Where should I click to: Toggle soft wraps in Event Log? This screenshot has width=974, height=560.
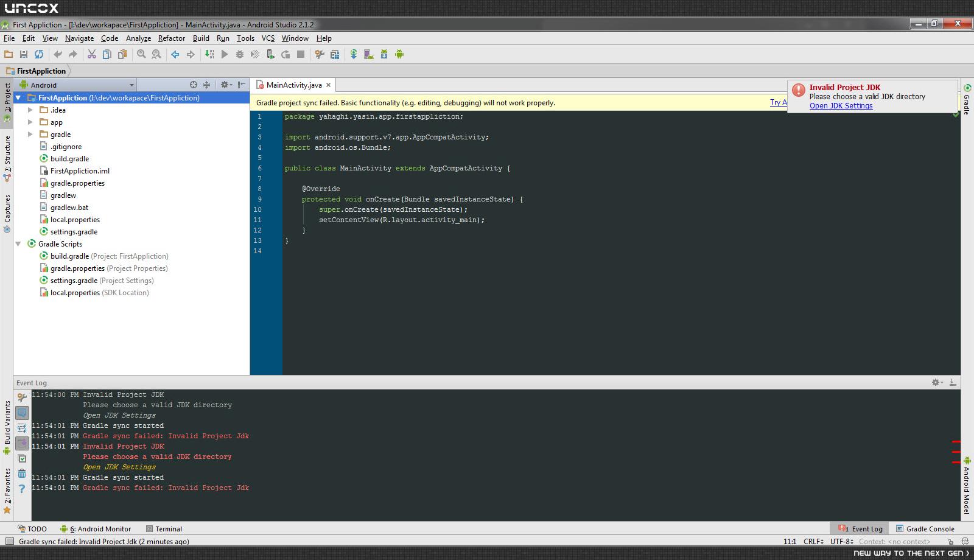[x=22, y=428]
